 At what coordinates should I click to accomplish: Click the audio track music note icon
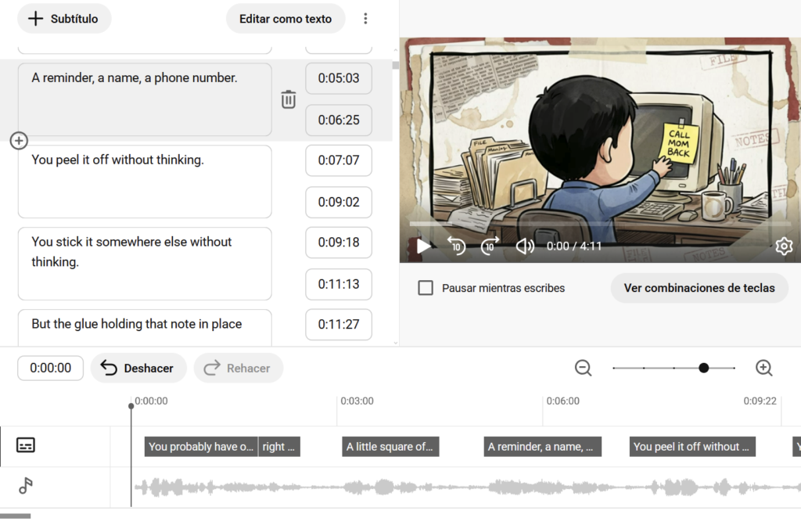click(x=26, y=486)
